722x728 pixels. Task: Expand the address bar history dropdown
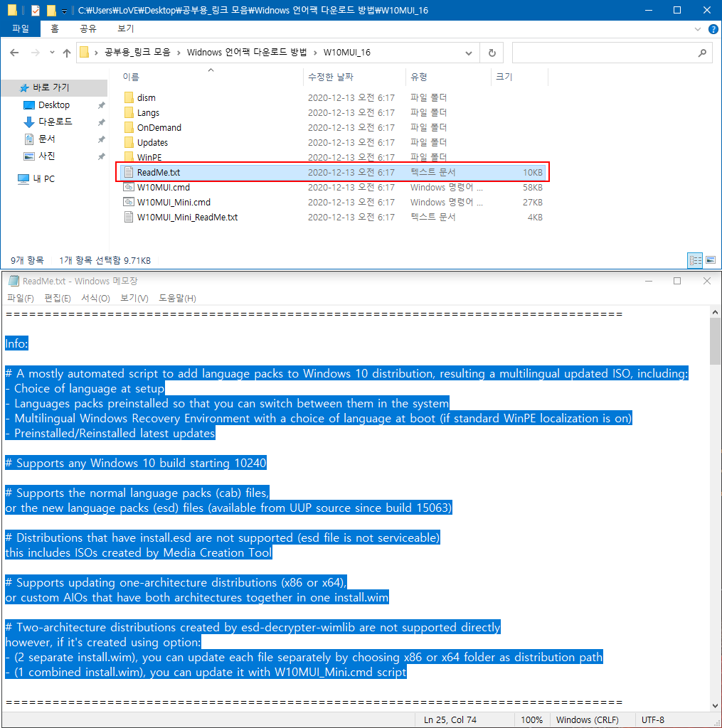coord(469,53)
